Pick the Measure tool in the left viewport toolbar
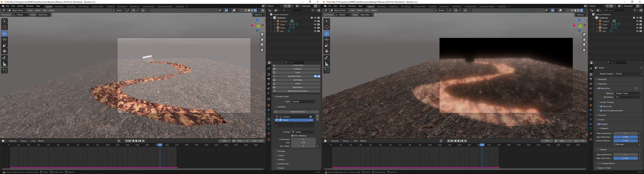The image size is (644, 174). tap(5, 64)
